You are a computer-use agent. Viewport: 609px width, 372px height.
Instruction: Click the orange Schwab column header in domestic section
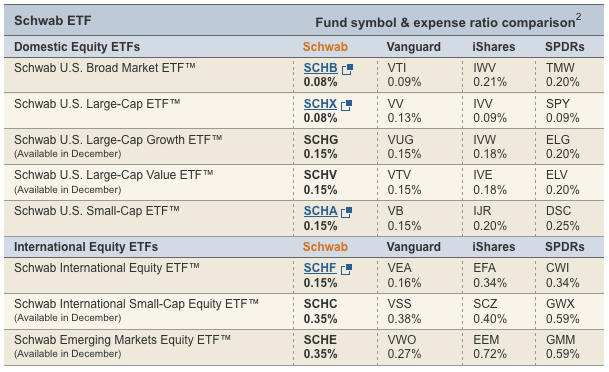coord(325,47)
